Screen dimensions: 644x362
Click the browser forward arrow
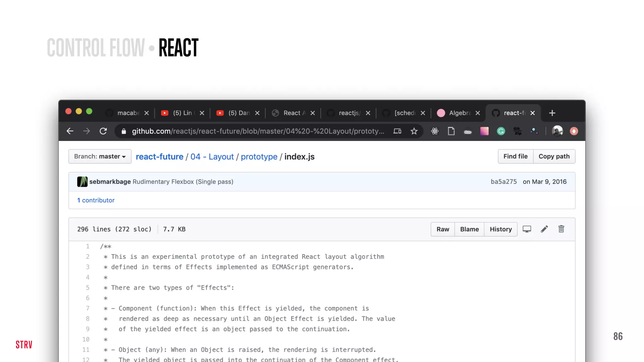(86, 131)
